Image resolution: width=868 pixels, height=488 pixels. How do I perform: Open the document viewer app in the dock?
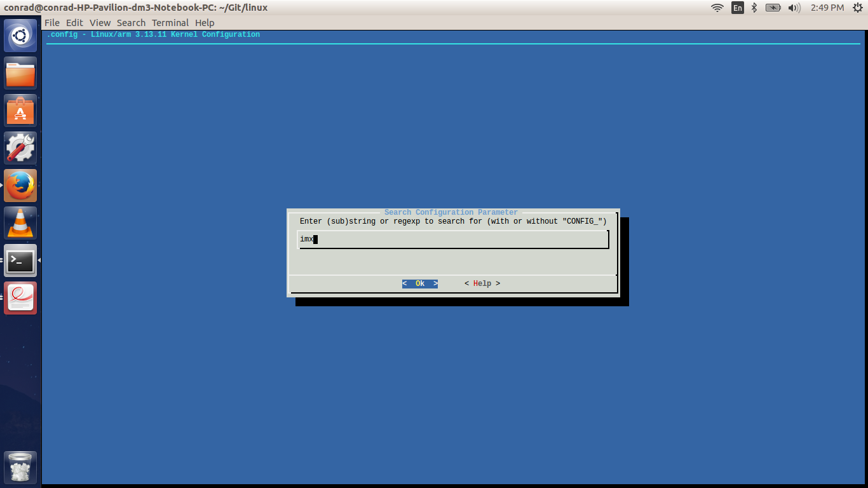click(20, 298)
